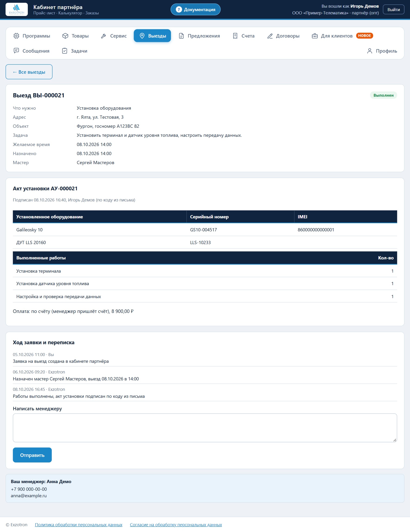Open Политика обработки персональных данных link
This screenshot has width=410, height=532.
[79, 524]
